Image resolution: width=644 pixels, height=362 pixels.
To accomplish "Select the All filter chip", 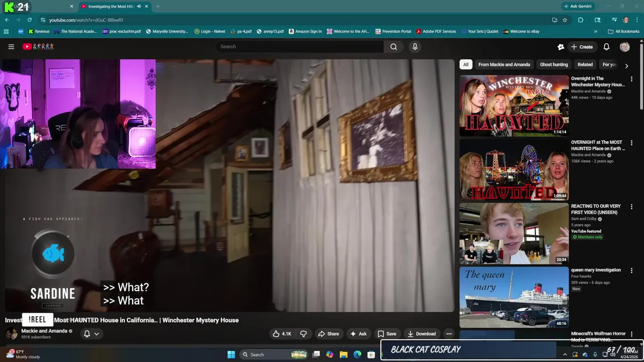I will point(466,64).
